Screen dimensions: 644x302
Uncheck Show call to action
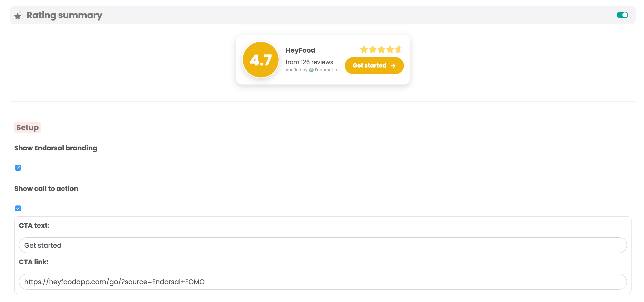[x=18, y=208]
